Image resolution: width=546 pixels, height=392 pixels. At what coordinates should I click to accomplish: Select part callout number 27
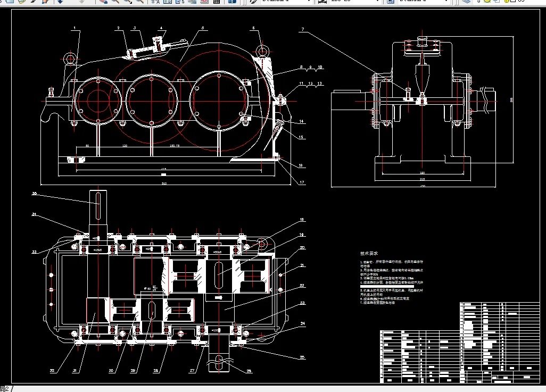[192, 371]
